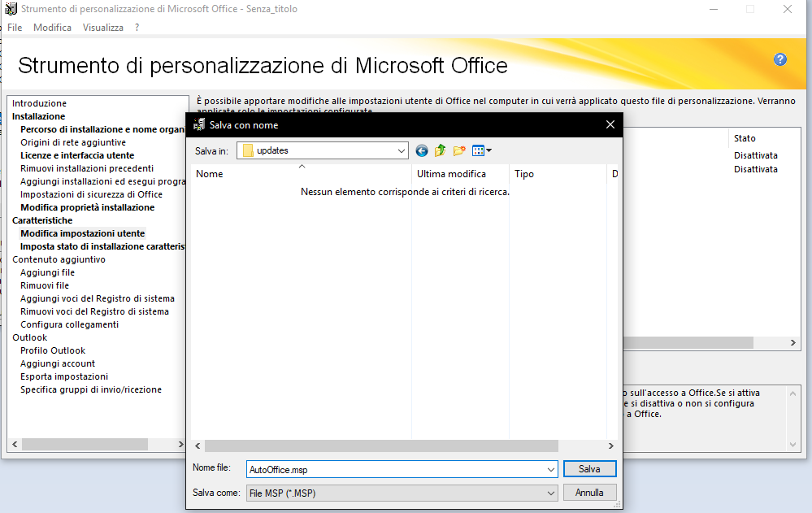
Task: Click the sidebar horizontal scrollbar thumb
Action: pos(85,445)
